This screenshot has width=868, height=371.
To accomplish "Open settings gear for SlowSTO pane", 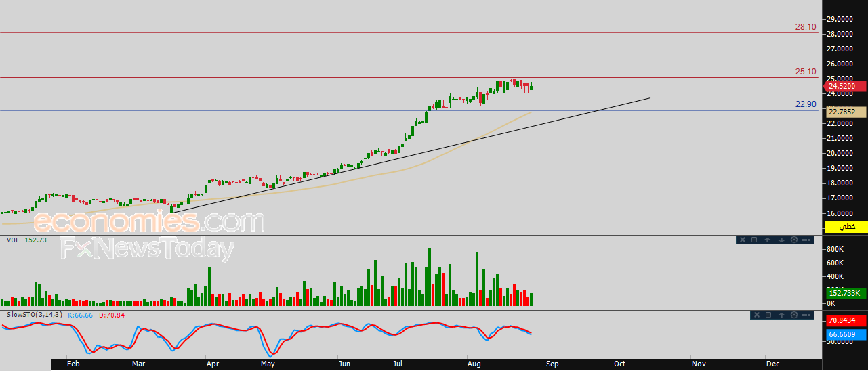I will tap(794, 315).
